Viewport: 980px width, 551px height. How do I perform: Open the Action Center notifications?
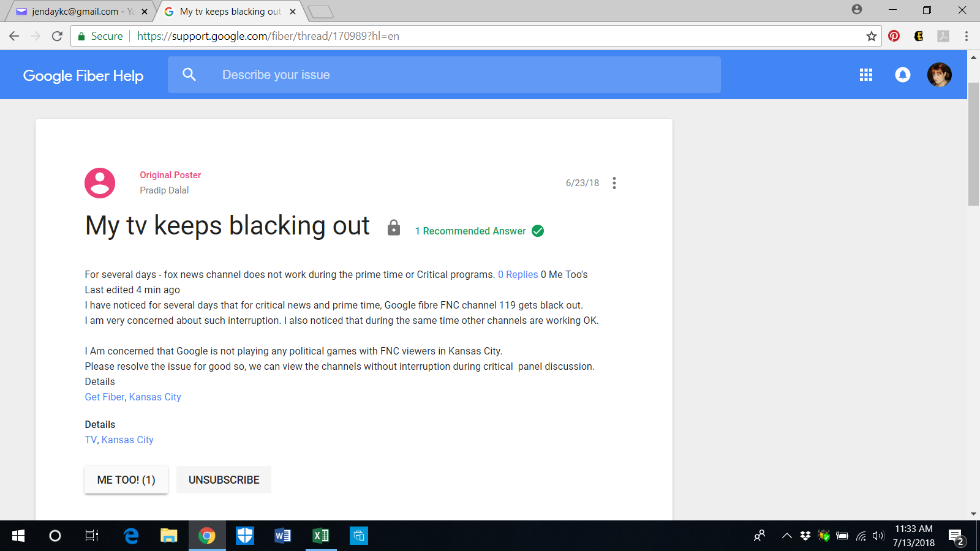(x=957, y=537)
